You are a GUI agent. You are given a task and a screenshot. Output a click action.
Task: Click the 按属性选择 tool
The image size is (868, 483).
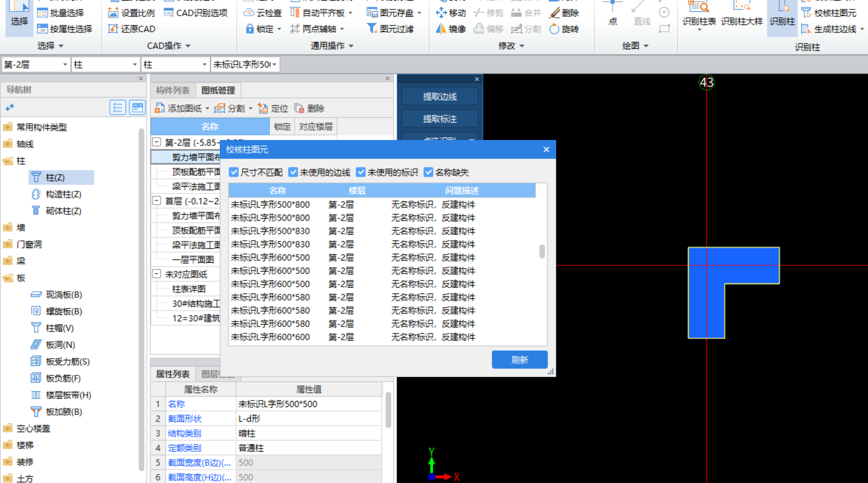click(64, 28)
